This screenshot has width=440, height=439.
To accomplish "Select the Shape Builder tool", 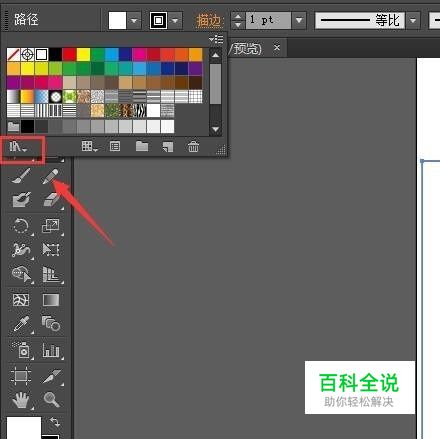I will (21, 274).
